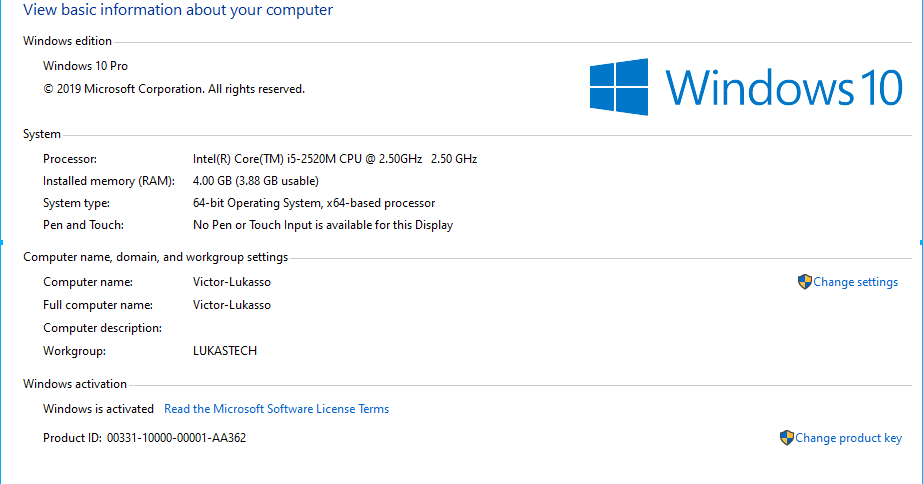923x484 pixels.
Task: Click the Intel Core i5-2520M processor text
Action: pos(334,159)
